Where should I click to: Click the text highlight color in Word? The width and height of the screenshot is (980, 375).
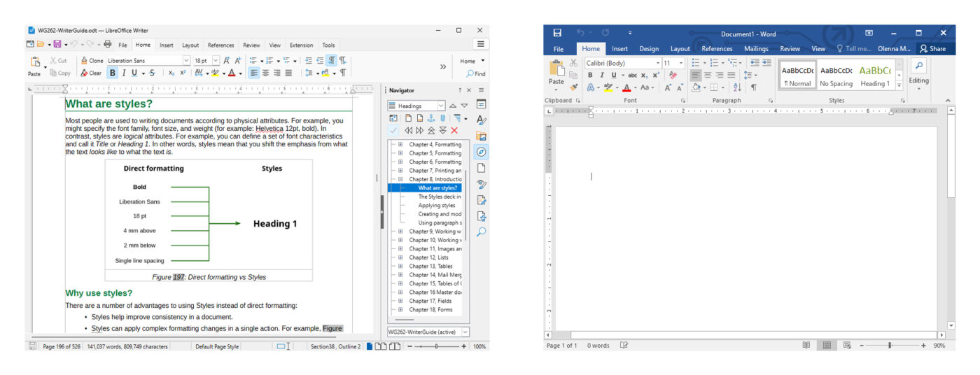pos(608,87)
